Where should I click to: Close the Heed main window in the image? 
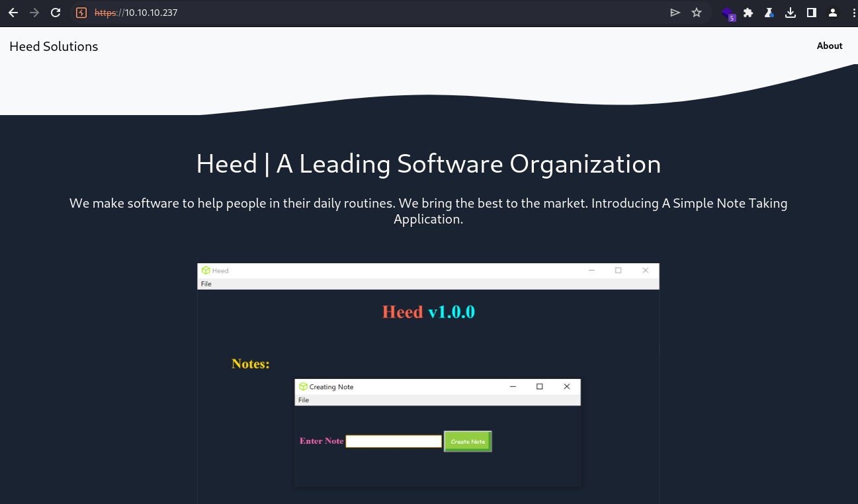[646, 271]
